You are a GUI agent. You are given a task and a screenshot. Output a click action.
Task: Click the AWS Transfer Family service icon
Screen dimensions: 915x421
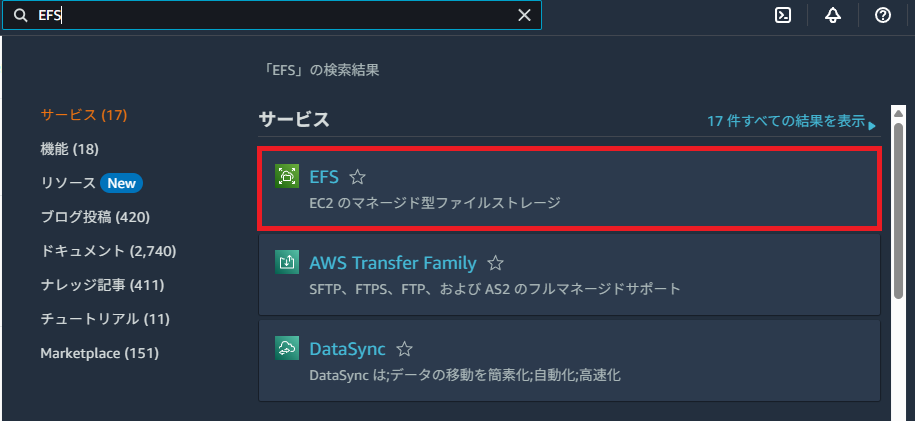[x=287, y=262]
